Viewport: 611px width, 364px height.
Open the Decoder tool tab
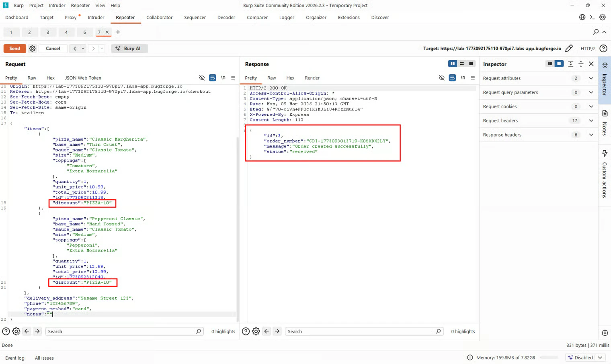click(226, 18)
